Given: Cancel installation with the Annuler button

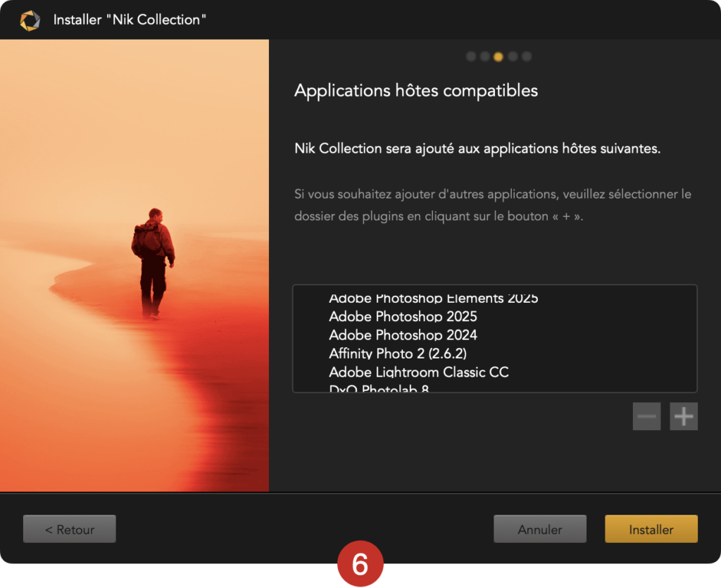Looking at the screenshot, I should pyautogui.click(x=540, y=529).
